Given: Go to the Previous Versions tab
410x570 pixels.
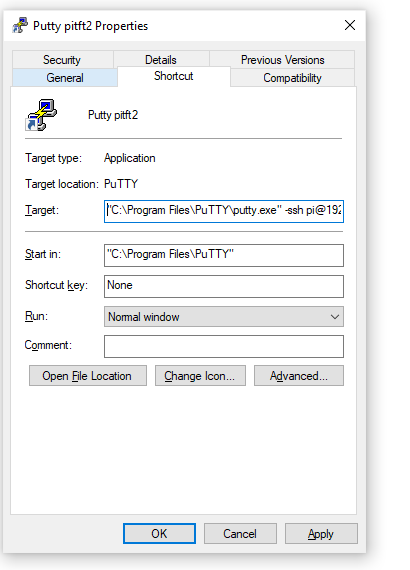Looking at the screenshot, I should [282, 60].
